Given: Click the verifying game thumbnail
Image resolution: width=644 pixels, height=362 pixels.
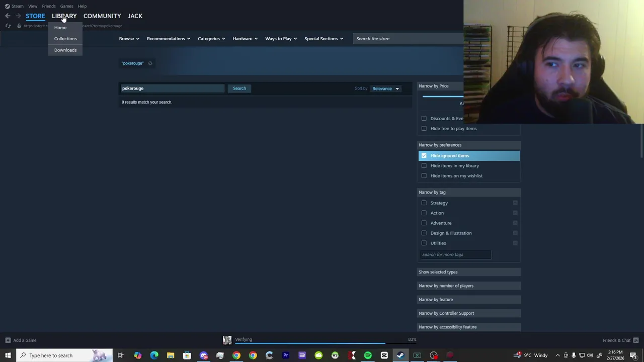Looking at the screenshot, I should tap(227, 340).
